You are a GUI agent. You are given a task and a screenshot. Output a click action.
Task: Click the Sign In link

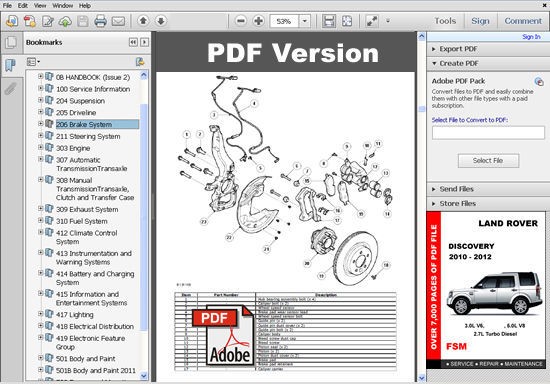(531, 37)
